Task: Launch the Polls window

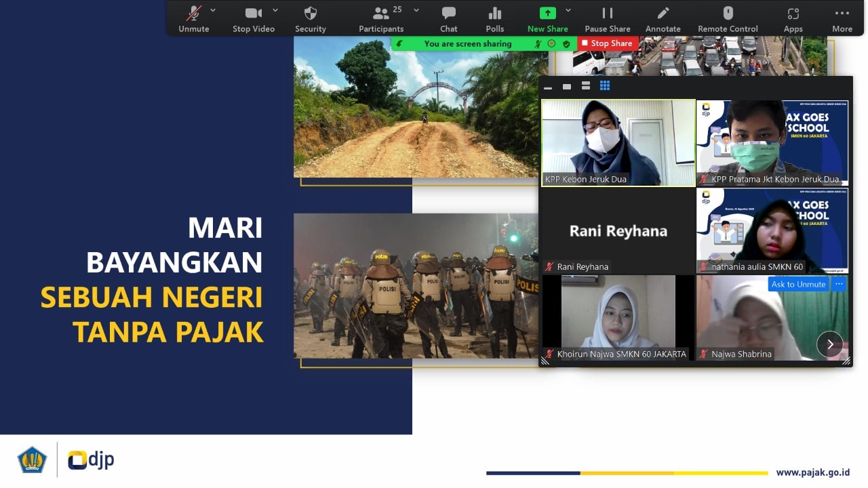Action: click(495, 18)
